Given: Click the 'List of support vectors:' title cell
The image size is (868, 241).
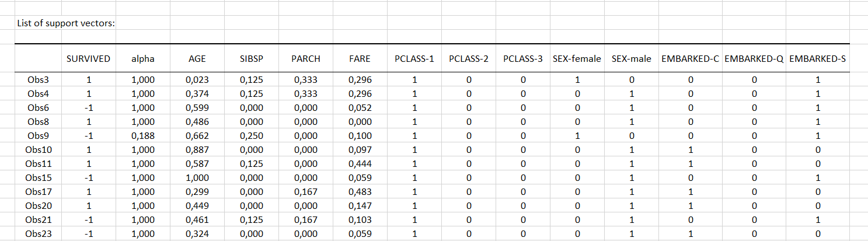Looking at the screenshot, I should coord(66,23).
